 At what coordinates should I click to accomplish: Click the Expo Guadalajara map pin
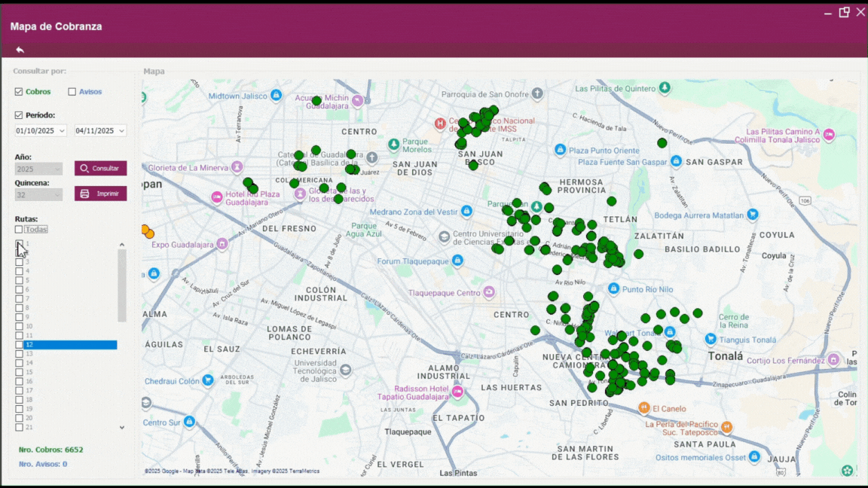coord(222,244)
